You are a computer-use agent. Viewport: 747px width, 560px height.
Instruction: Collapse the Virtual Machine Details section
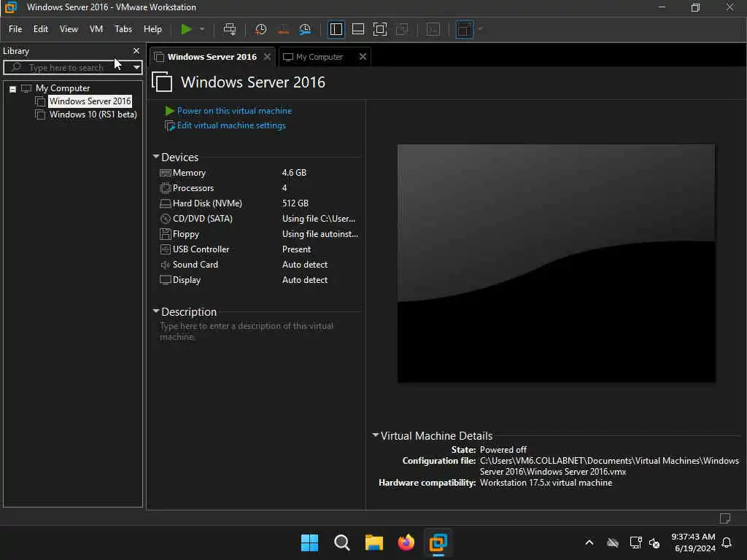click(x=376, y=435)
